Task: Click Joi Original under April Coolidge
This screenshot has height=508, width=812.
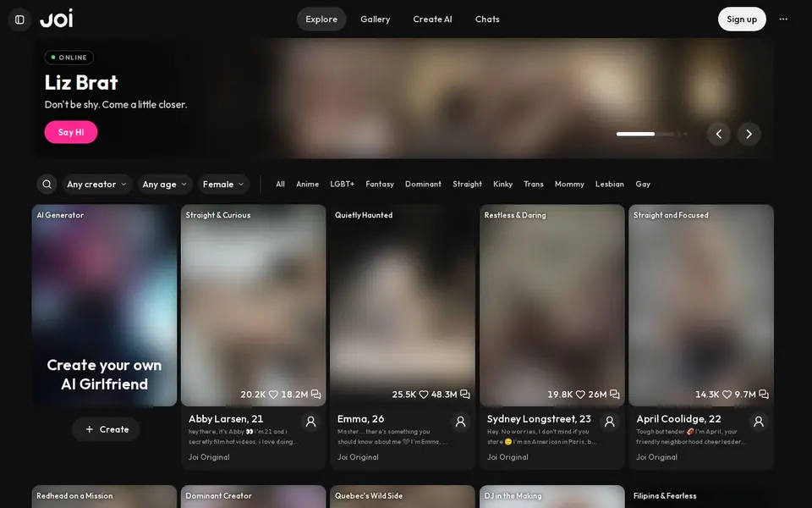Action: coord(656,457)
